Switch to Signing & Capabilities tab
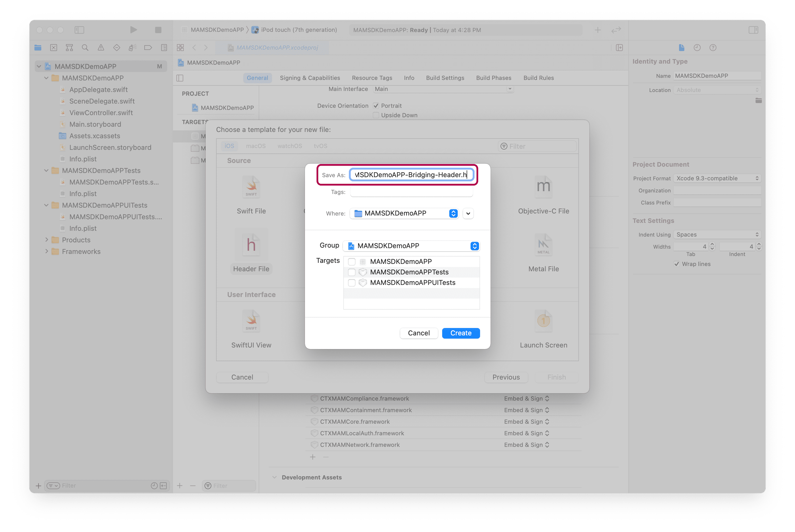 point(310,78)
